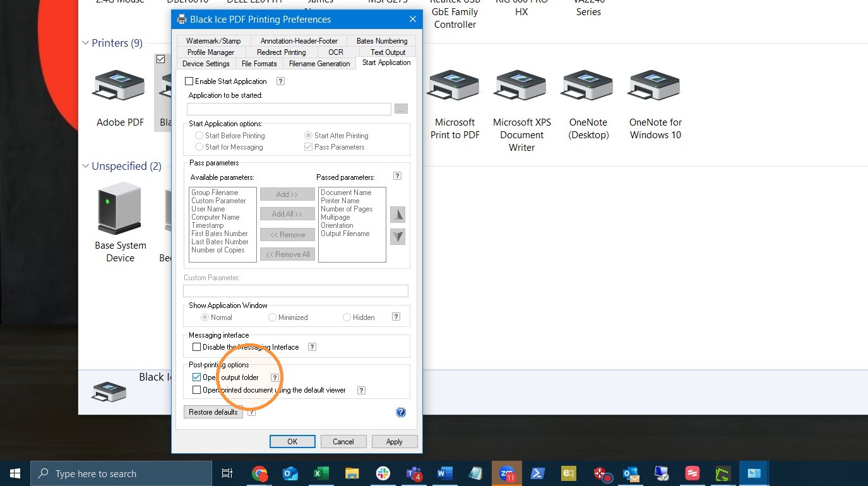Viewport: 868px width, 486px height.
Task: Open the Profile Manager tab
Action: click(x=211, y=52)
